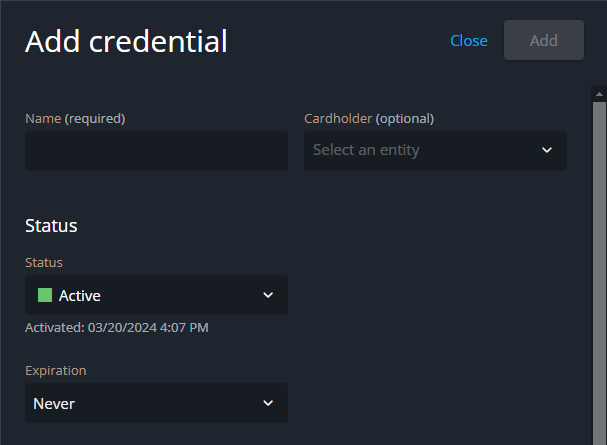The height and width of the screenshot is (445, 607).
Task: Click the 'Add credential' title
Action: coord(126,41)
